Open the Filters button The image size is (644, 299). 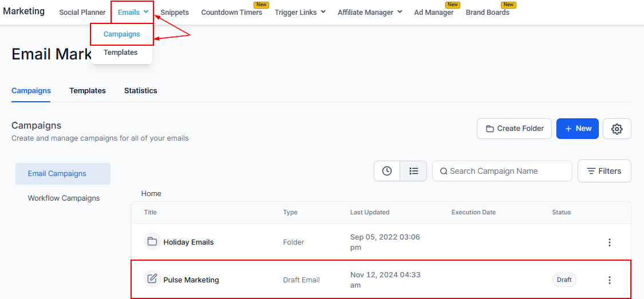[x=604, y=171]
